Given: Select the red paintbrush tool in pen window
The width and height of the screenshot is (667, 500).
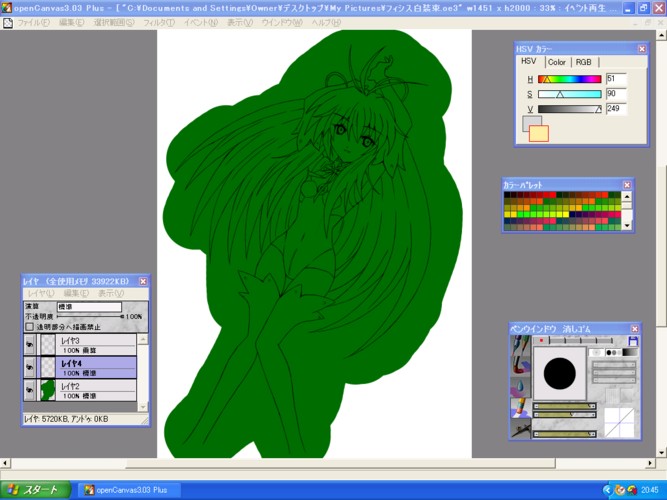Looking at the screenshot, I should (x=520, y=366).
